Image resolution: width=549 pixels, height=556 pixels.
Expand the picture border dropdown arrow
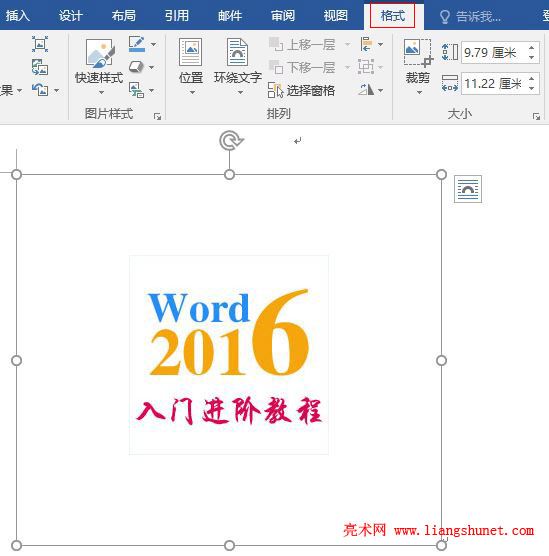153,44
